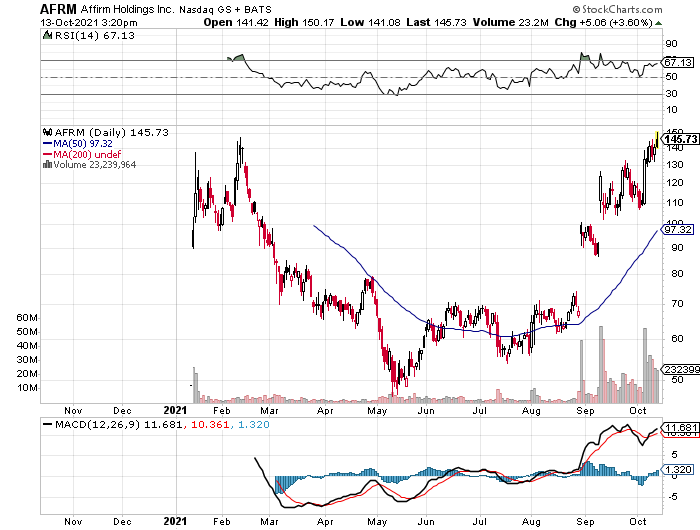Click the 60M volume axis label
The height and width of the screenshot is (530, 700).
point(27,317)
